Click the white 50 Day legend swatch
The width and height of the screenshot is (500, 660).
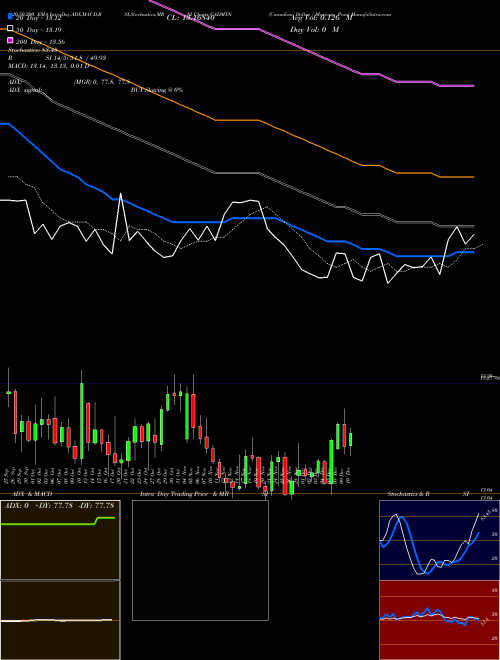click(x=10, y=29)
